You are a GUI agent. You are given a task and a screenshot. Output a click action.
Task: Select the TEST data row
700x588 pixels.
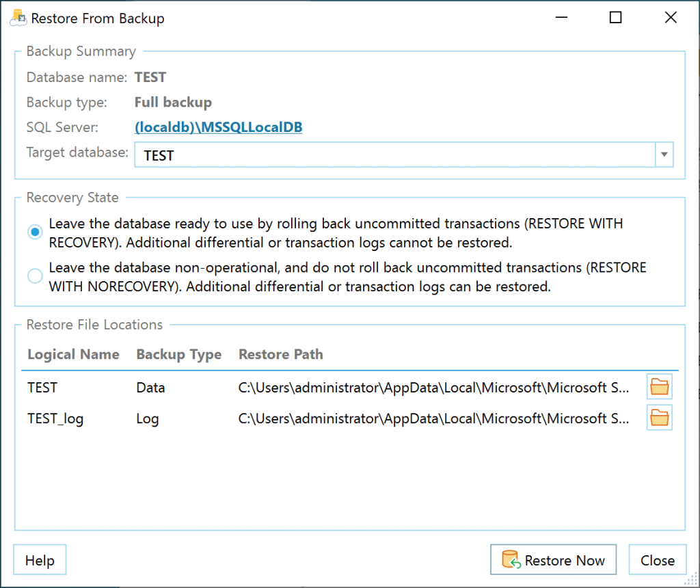[42, 387]
